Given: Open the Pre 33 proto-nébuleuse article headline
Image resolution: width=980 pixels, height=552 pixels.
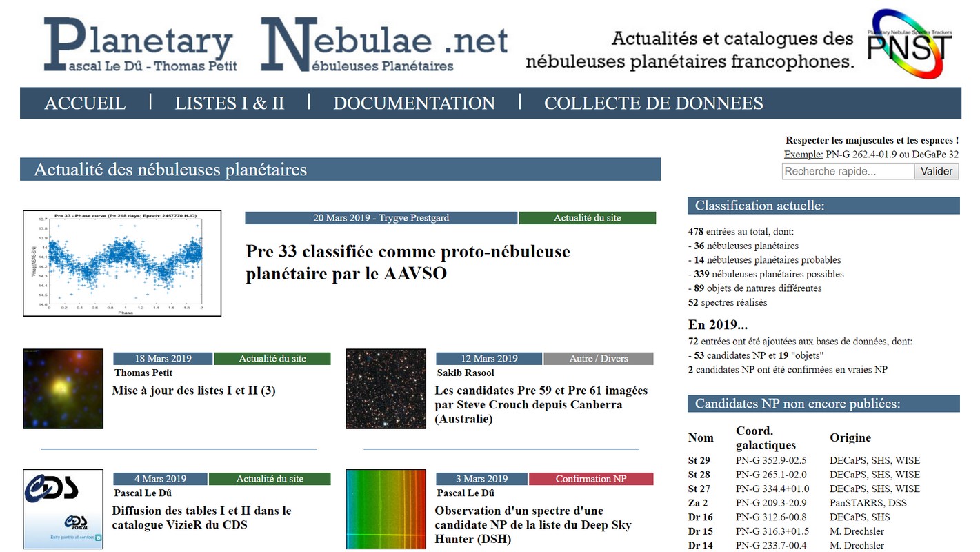Looking at the screenshot, I should [408, 263].
